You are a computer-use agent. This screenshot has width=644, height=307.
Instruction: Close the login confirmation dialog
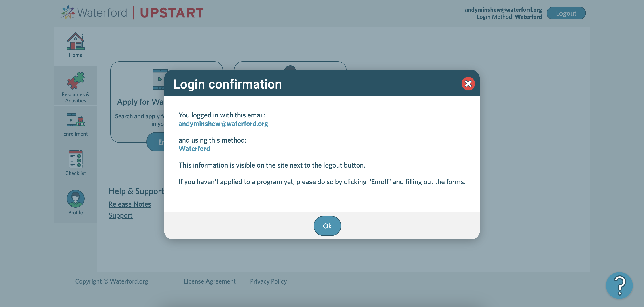click(468, 83)
